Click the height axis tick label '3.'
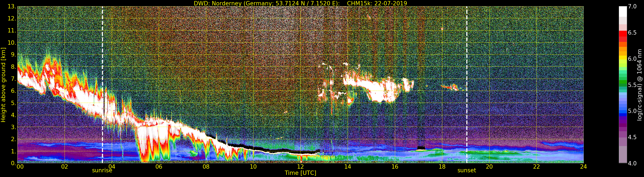 [14, 127]
